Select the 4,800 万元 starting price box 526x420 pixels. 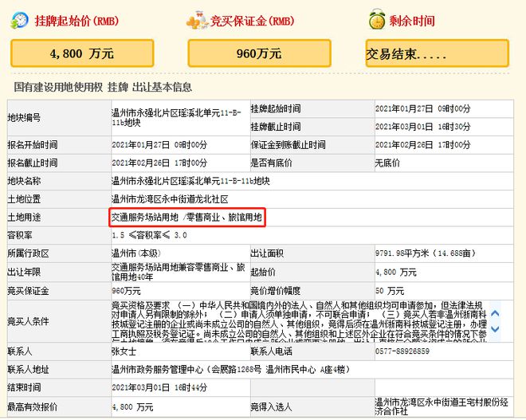[83, 54]
